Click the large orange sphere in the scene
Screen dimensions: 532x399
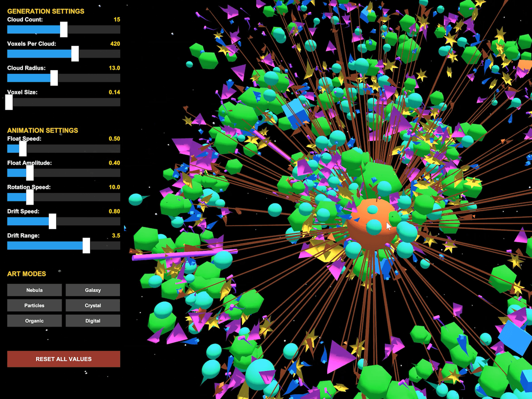pos(372,225)
